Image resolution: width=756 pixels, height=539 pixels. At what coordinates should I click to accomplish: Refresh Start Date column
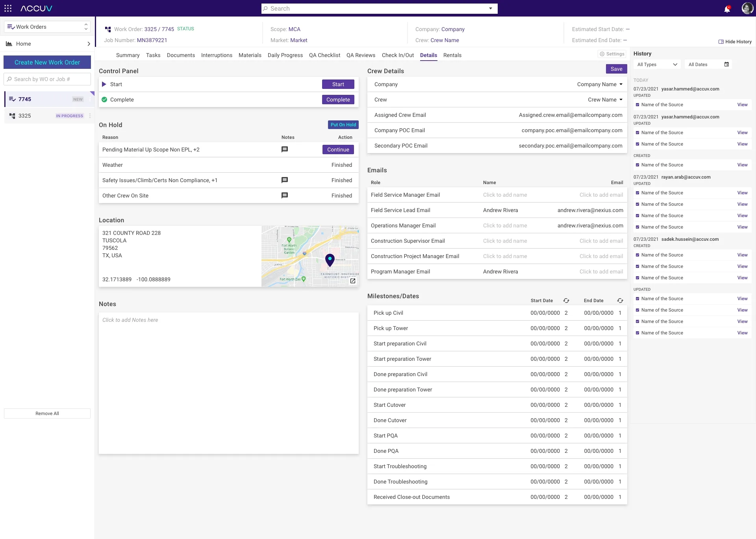(x=566, y=301)
